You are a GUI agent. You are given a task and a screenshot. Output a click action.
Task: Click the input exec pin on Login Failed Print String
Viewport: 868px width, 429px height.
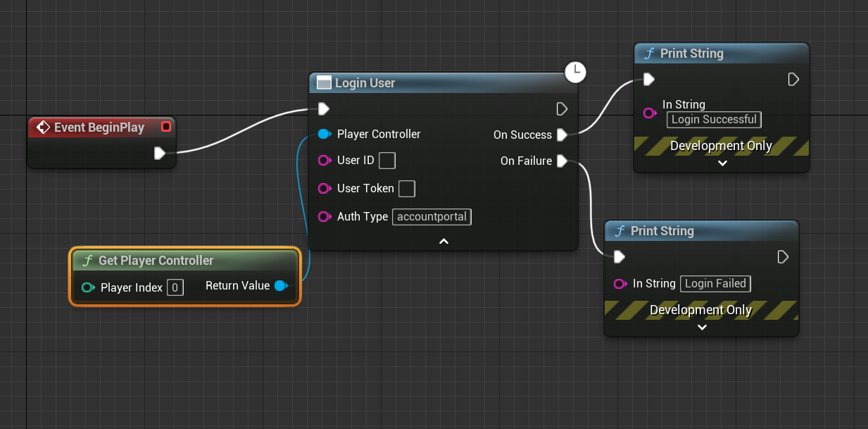click(619, 256)
